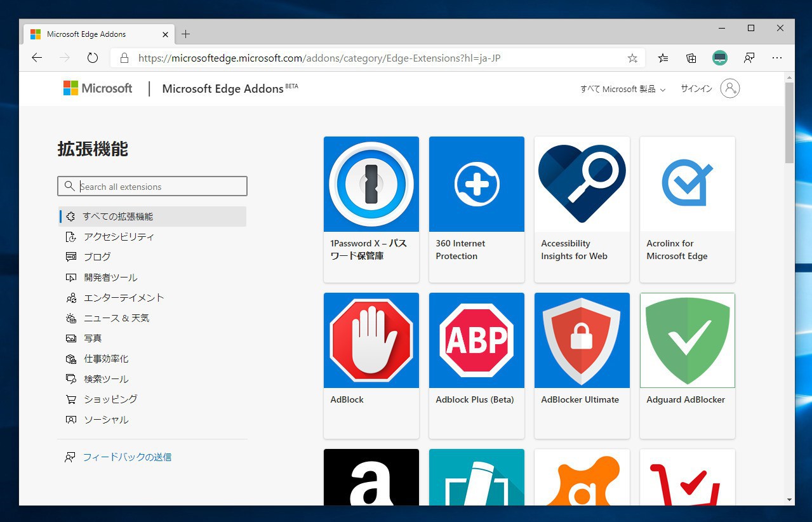812x522 pixels.
Task: Click the search magnifier icon
Action: point(69,186)
